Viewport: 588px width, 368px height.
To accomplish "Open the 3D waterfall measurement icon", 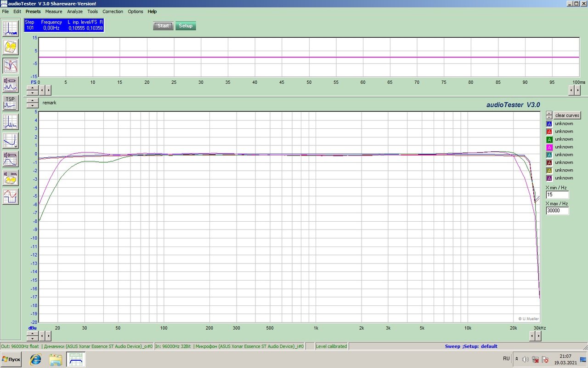I will [11, 47].
